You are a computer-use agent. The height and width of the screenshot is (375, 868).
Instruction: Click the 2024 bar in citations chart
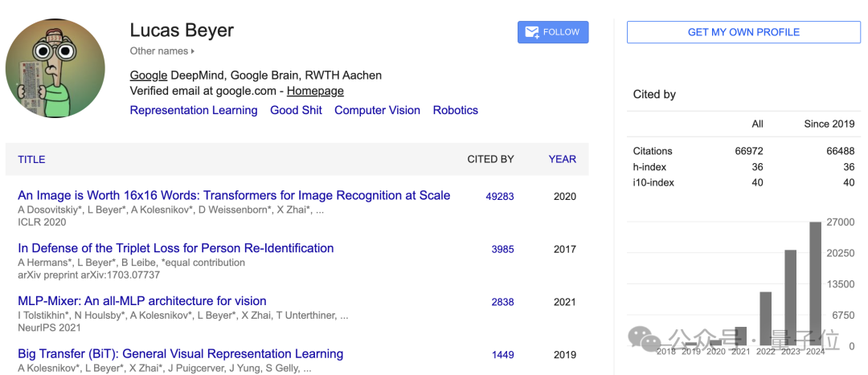[816, 283]
